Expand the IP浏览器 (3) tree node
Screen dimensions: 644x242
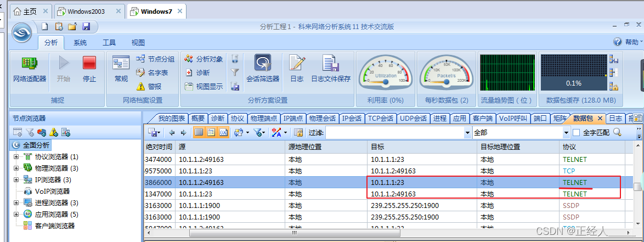coord(16,179)
